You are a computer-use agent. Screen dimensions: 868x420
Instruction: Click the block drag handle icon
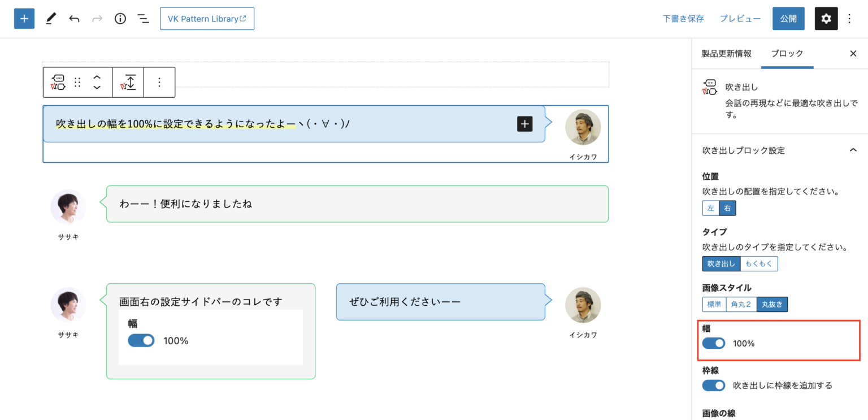78,83
